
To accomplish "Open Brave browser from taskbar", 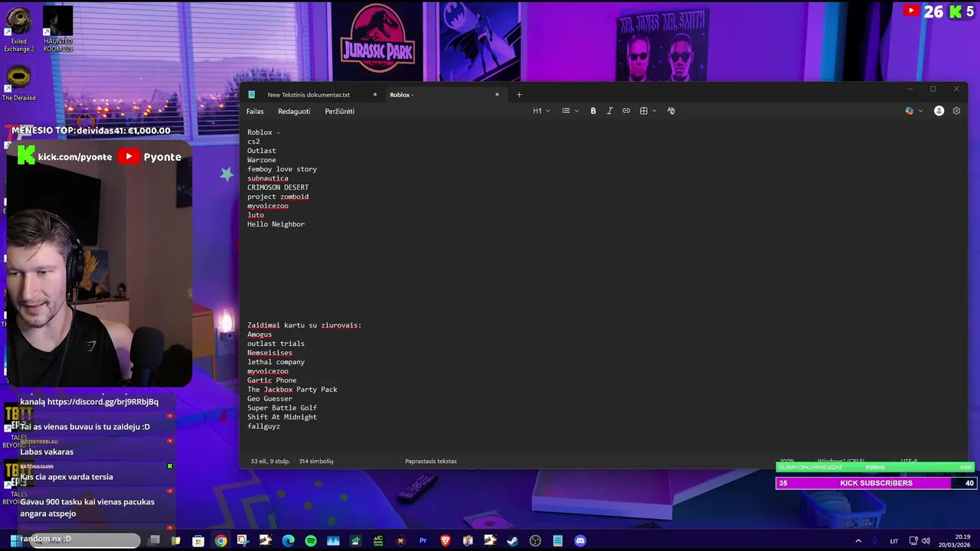I will (x=446, y=541).
